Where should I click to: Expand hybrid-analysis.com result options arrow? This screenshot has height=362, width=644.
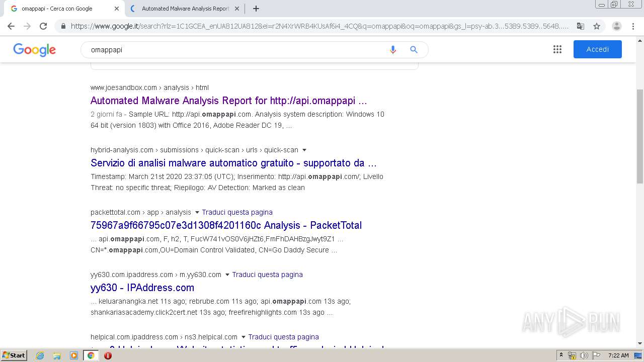(x=304, y=150)
